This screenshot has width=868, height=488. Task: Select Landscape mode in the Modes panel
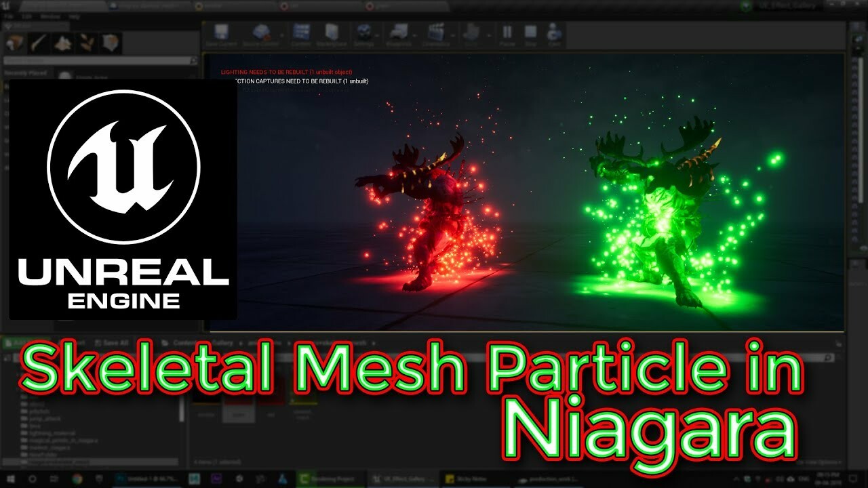coord(62,43)
